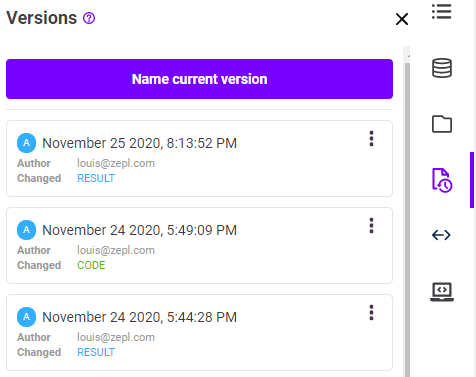Open options menu for 5:49:09 PM version
The width and height of the screenshot is (476, 377).
click(371, 226)
